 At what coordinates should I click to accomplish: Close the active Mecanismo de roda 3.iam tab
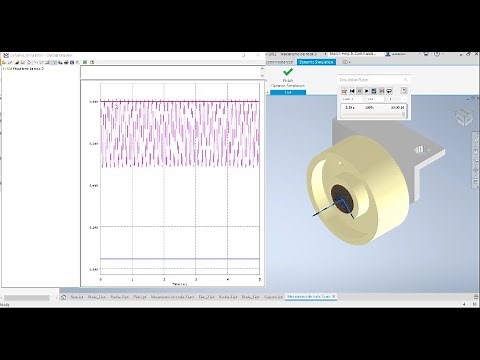tap(334, 296)
